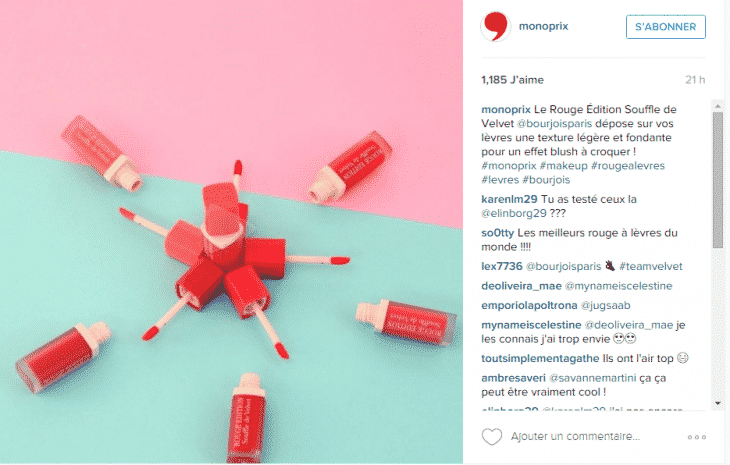Click the scrollbar down arrow
This screenshot has width=730, height=465.
718,403
